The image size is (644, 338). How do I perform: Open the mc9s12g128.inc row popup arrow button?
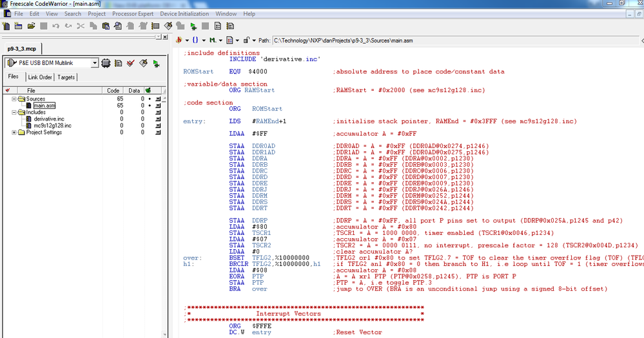[158, 126]
